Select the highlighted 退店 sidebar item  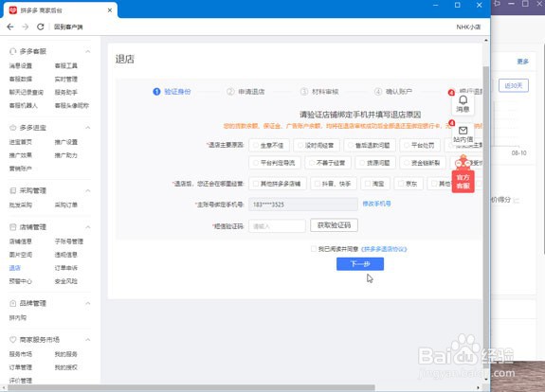[x=14, y=268]
